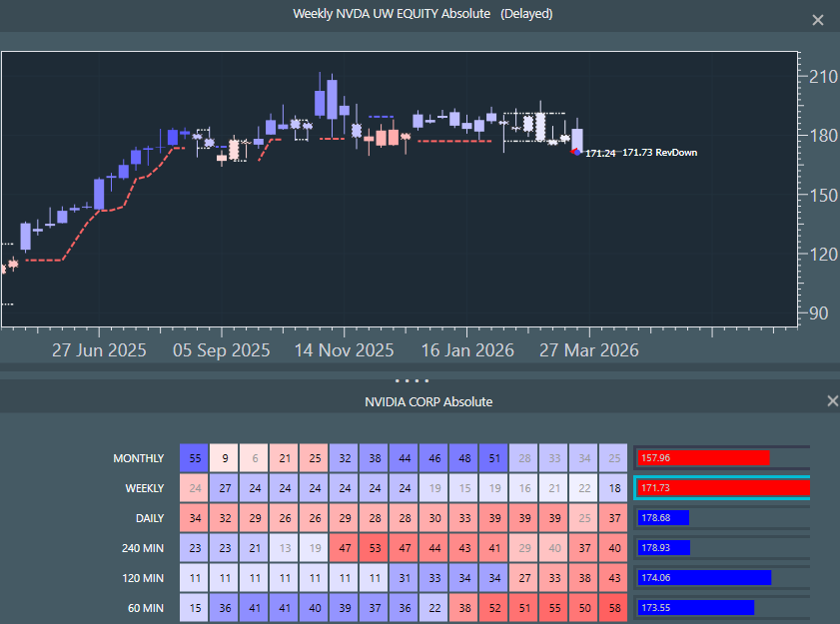The image size is (840, 624).
Task: Click the blue 173.55 level bar
Action: point(695,608)
